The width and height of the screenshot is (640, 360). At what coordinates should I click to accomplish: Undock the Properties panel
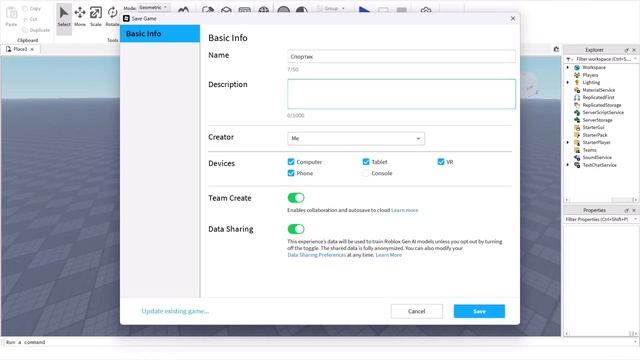627,210
